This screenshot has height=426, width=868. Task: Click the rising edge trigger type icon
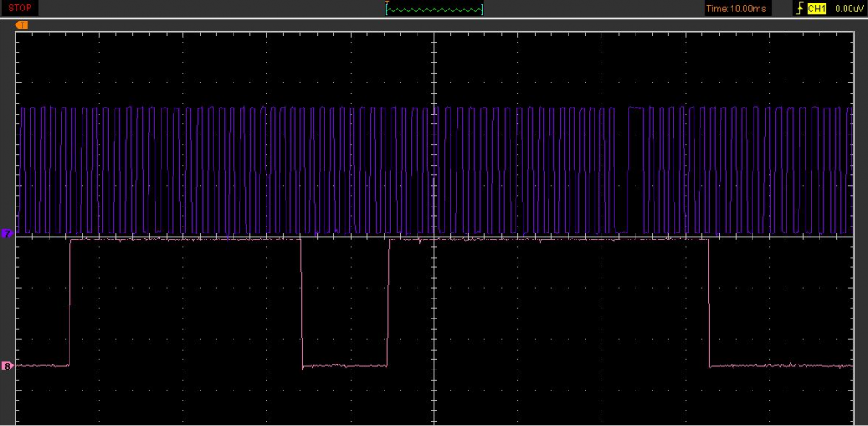[x=800, y=9]
